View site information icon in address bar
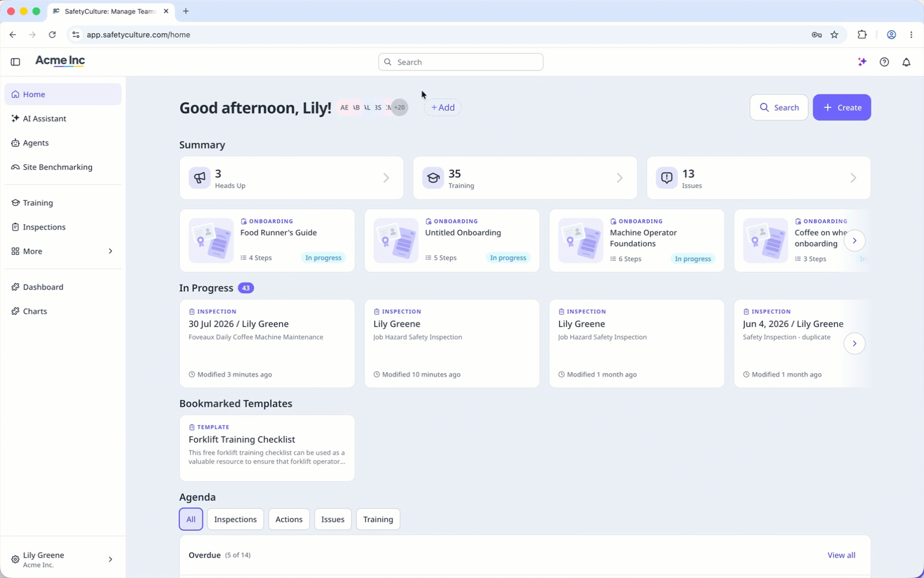 tap(76, 35)
